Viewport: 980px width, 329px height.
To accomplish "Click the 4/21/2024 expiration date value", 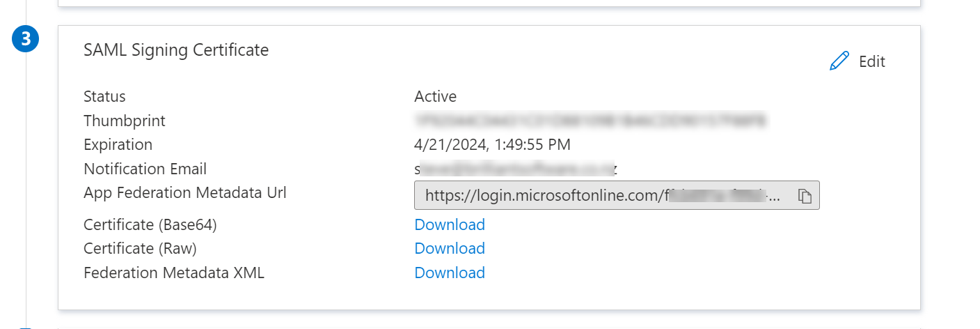I will [x=492, y=145].
